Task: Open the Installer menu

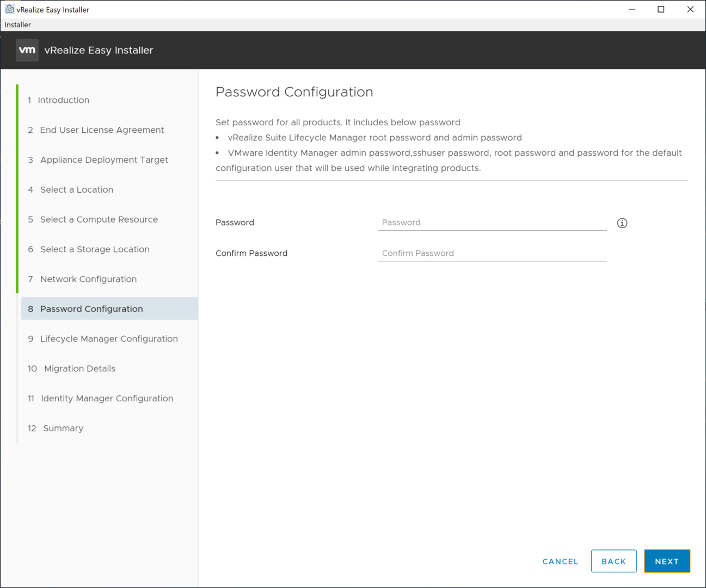Action: pyautogui.click(x=17, y=24)
